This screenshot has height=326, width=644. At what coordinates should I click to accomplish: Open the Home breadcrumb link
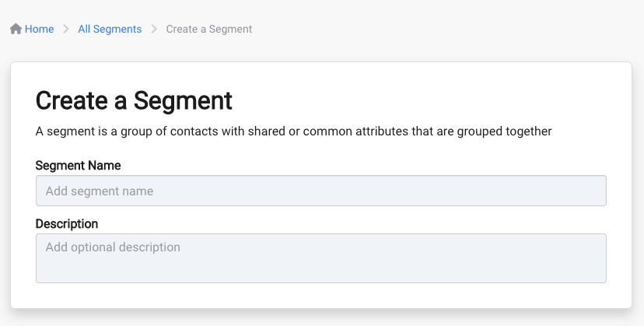click(39, 30)
